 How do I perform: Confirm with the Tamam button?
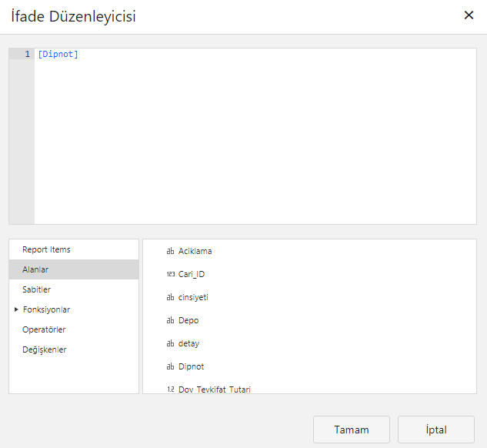coord(352,430)
